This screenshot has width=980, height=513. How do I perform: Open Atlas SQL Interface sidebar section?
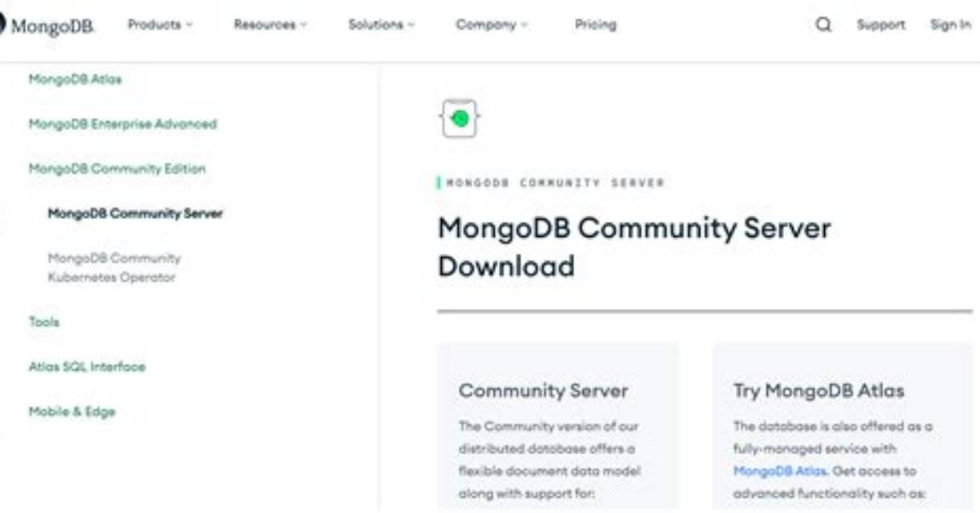87,367
